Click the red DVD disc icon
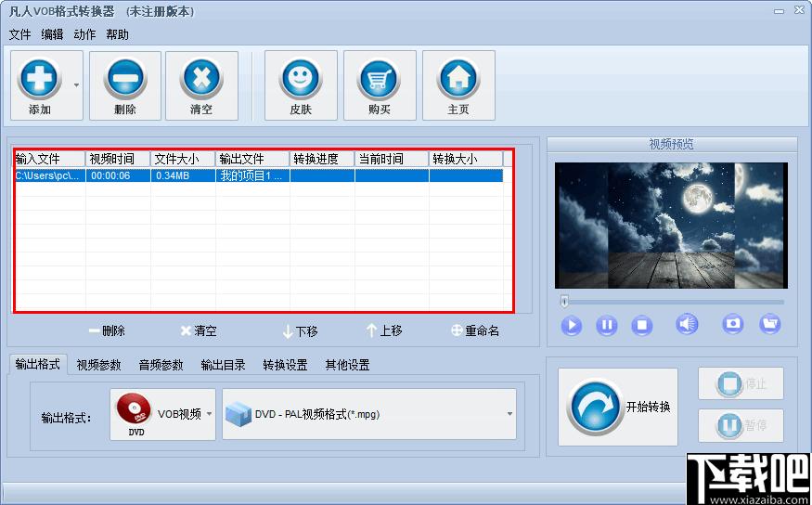Screen dimensions: 812x505 [x=135, y=409]
